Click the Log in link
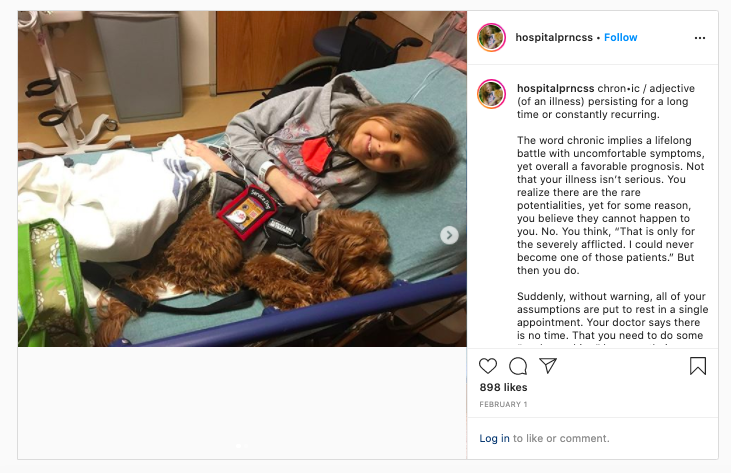 [494, 439]
